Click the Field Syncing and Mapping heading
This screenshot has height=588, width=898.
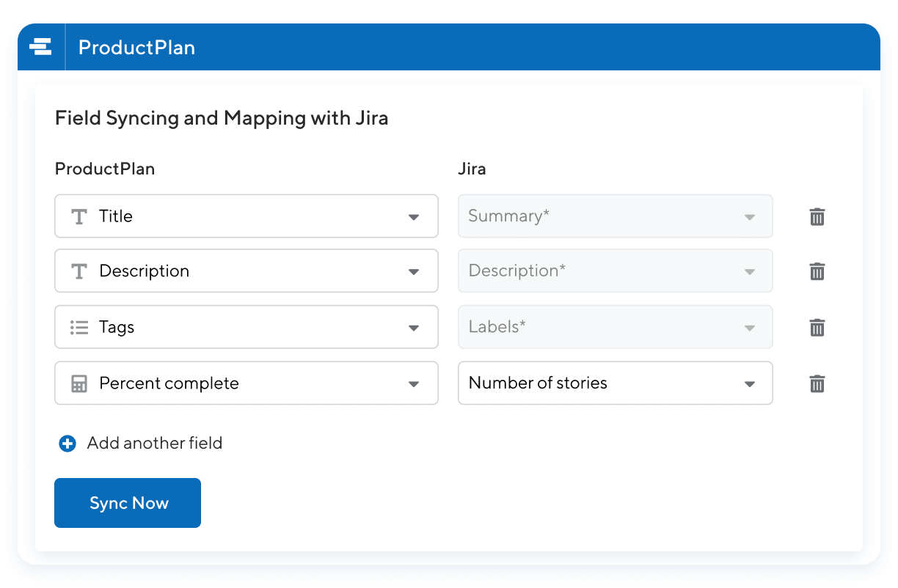coord(222,118)
